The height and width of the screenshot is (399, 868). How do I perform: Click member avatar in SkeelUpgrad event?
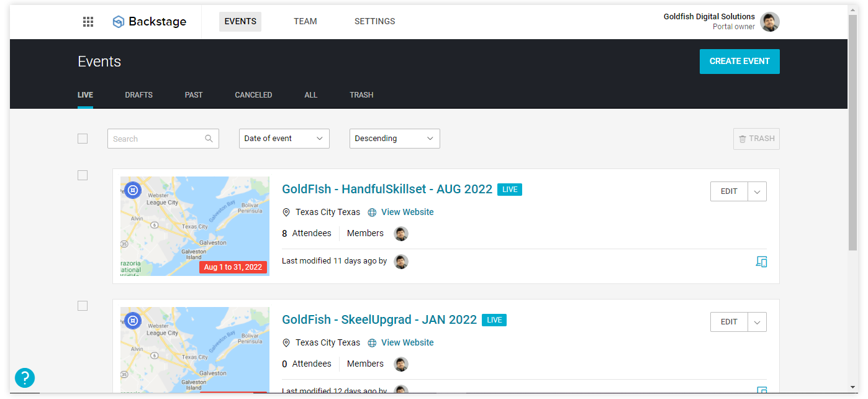401,364
